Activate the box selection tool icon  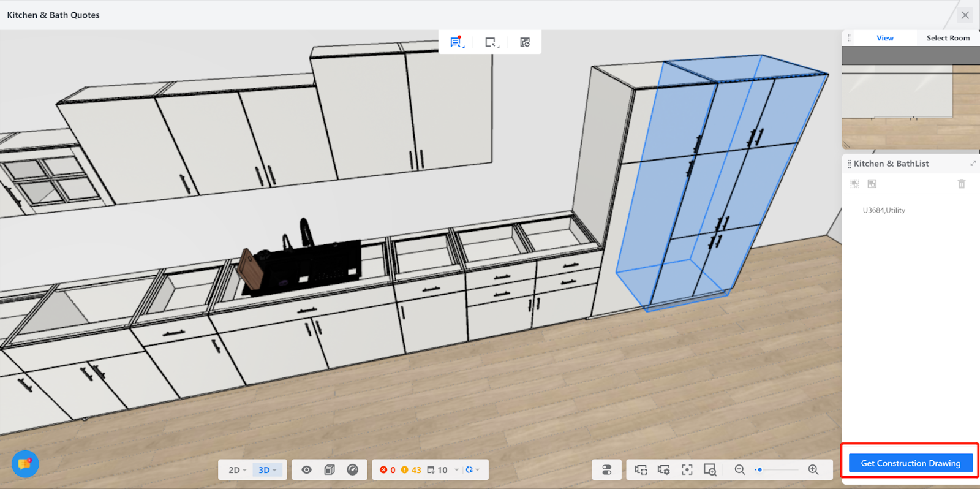[491, 42]
